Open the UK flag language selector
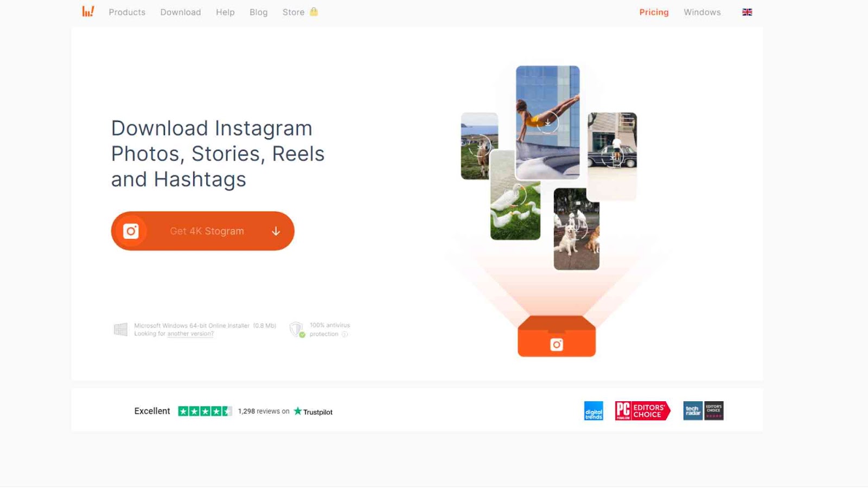The height and width of the screenshot is (488, 868). point(747,12)
